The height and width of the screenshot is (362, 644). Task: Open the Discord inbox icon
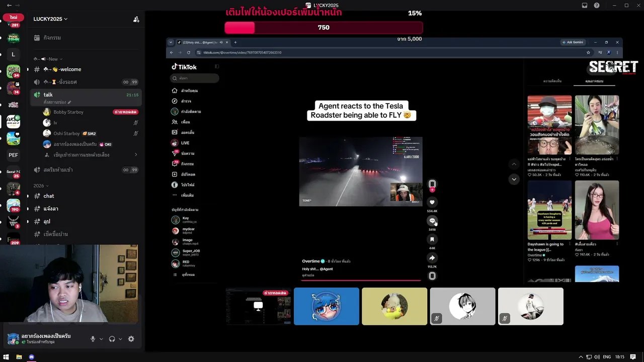click(585, 6)
